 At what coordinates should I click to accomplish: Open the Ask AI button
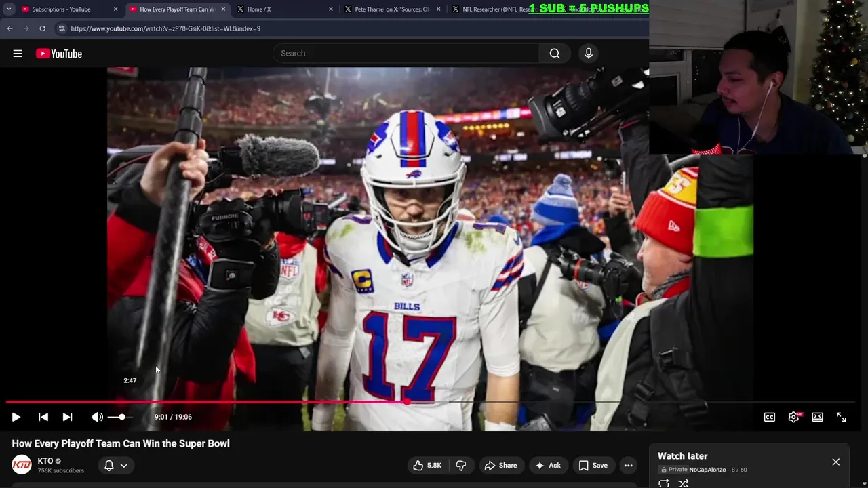(x=547, y=466)
